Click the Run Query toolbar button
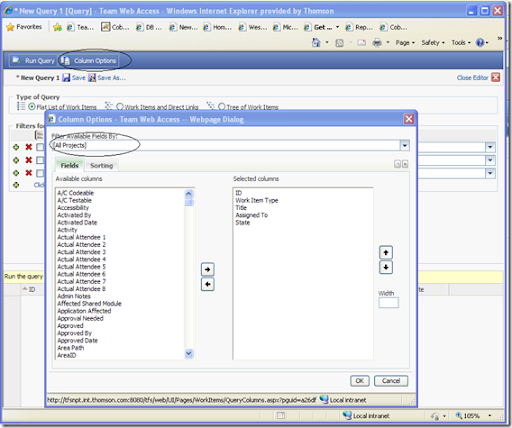Screen dimensions: 512x428 point(33,61)
